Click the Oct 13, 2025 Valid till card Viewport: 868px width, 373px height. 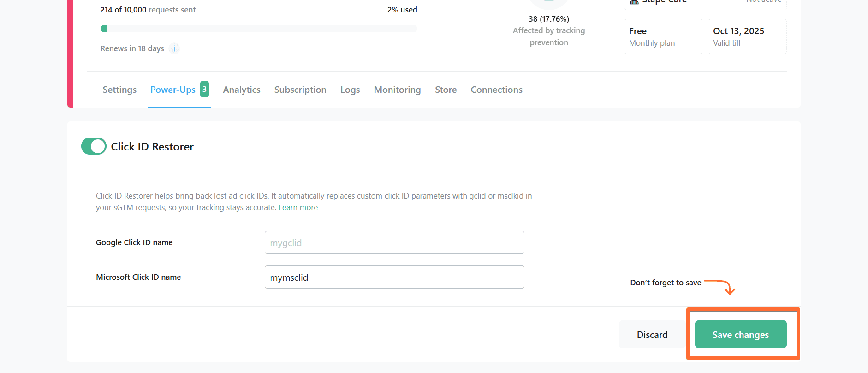(x=747, y=36)
